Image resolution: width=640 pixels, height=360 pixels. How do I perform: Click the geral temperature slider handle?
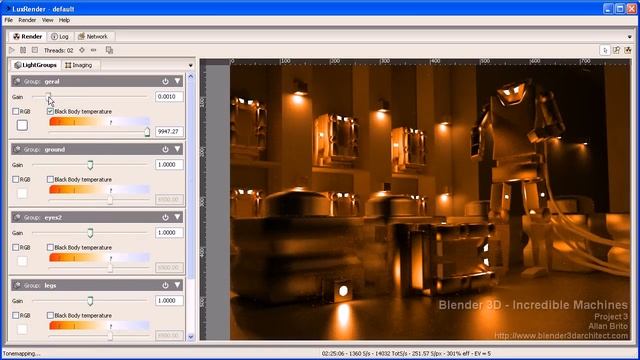tap(147, 131)
